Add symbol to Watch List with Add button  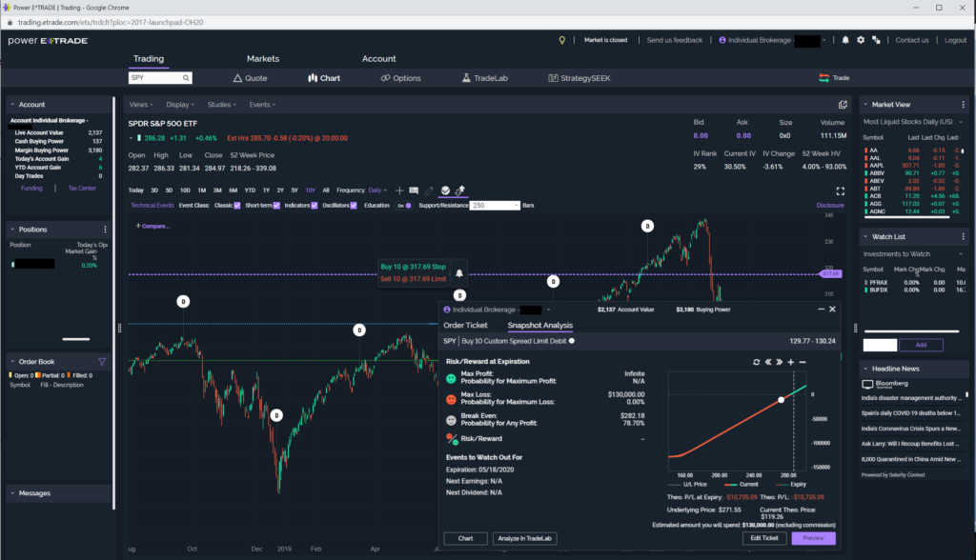click(x=922, y=345)
